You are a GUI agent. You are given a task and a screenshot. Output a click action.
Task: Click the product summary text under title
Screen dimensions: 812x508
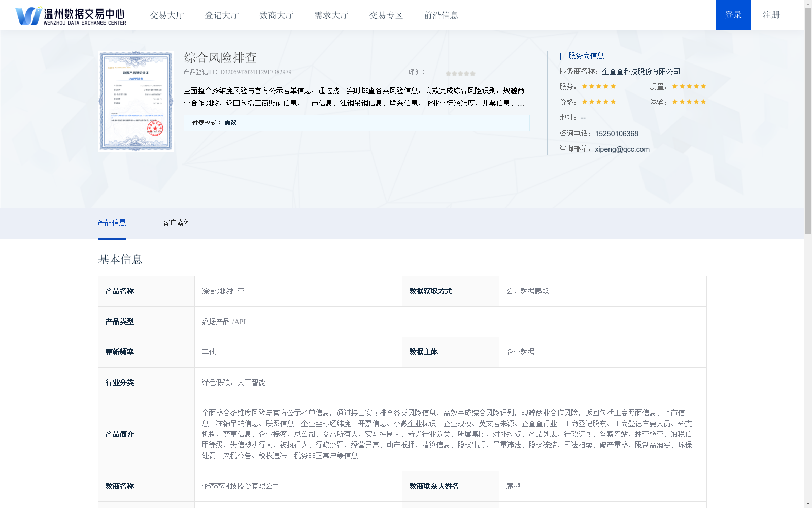coord(354,97)
